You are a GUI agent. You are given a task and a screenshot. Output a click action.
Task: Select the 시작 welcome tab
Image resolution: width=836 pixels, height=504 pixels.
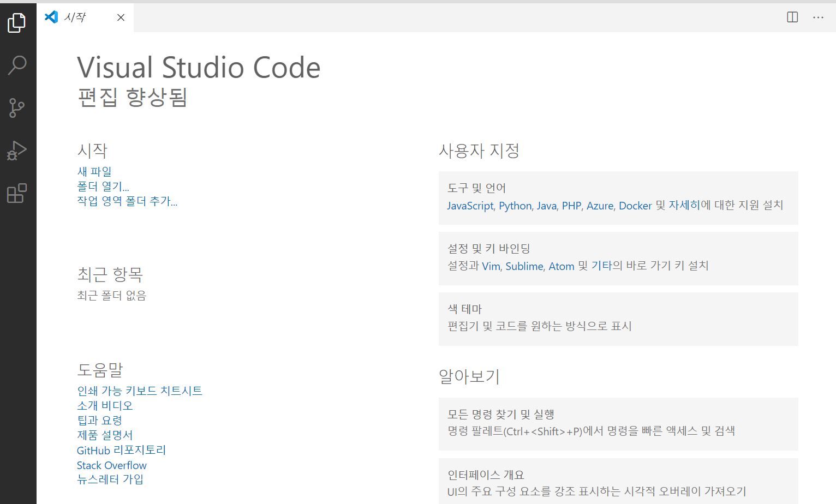point(85,17)
